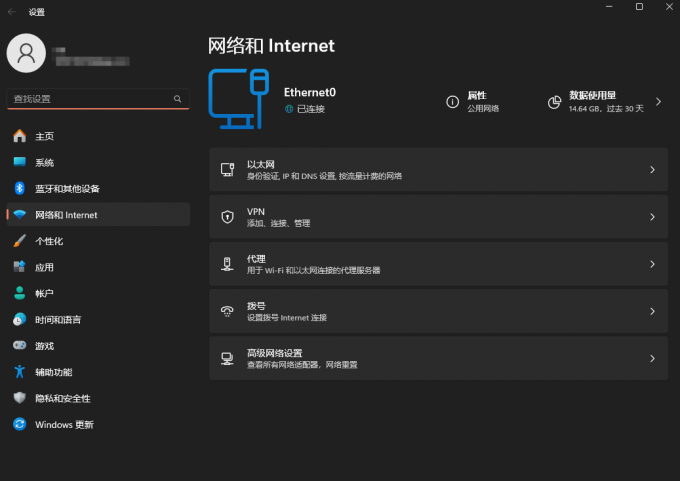Image resolution: width=680 pixels, height=481 pixels.
Task: Click the shield icon for 隐私和安全性
Action: [20, 398]
